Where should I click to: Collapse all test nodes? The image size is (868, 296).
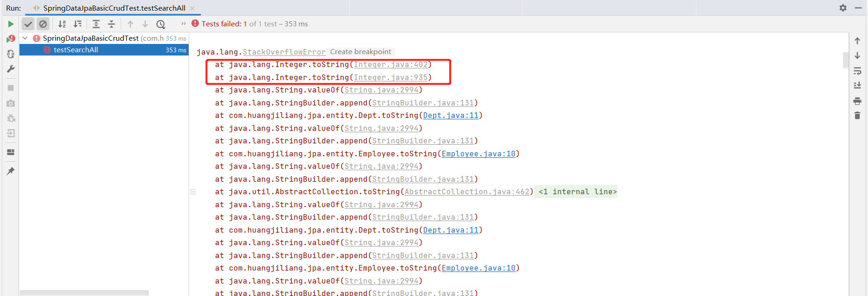(111, 24)
